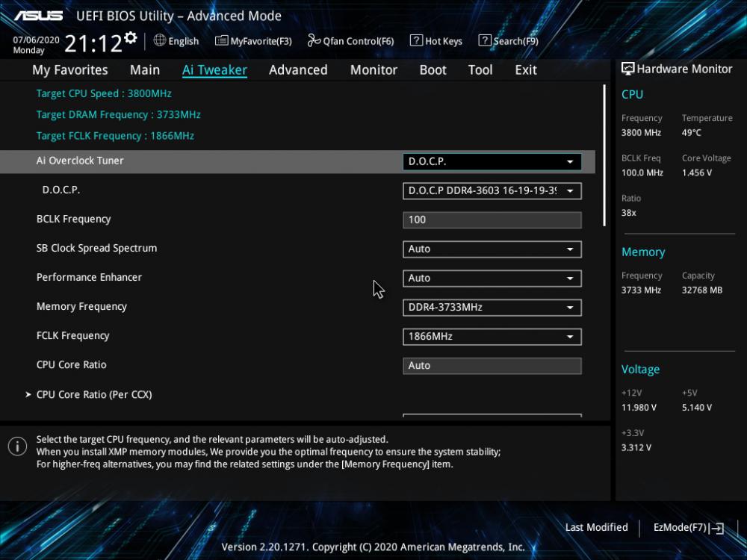This screenshot has width=747, height=560.
Task: Click the 21:12 clock time
Action: click(x=93, y=44)
